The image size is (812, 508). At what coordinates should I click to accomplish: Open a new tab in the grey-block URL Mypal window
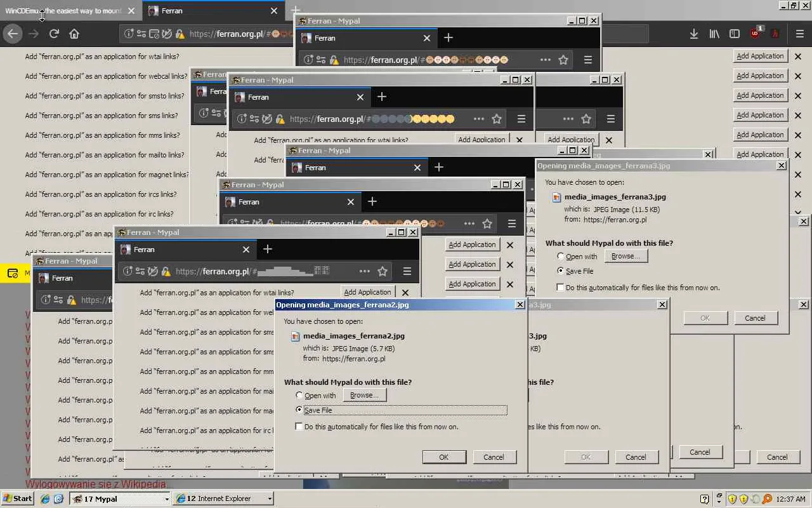pyautogui.click(x=268, y=250)
